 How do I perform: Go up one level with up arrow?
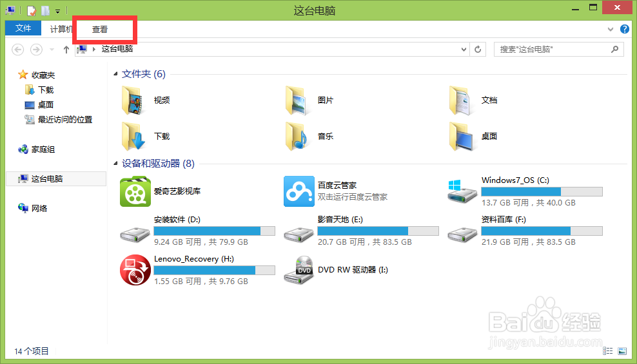pos(66,50)
